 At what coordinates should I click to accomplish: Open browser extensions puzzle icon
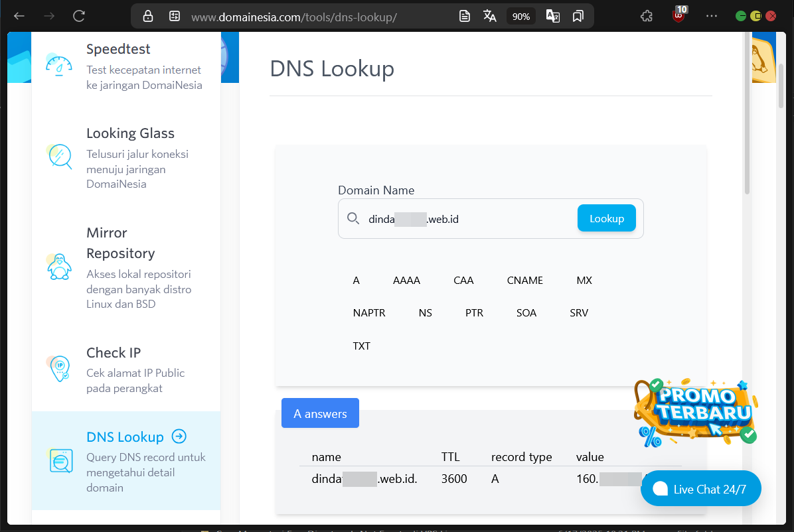(x=647, y=16)
